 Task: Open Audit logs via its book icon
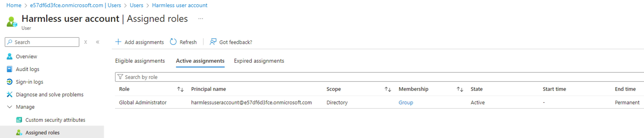10,69
